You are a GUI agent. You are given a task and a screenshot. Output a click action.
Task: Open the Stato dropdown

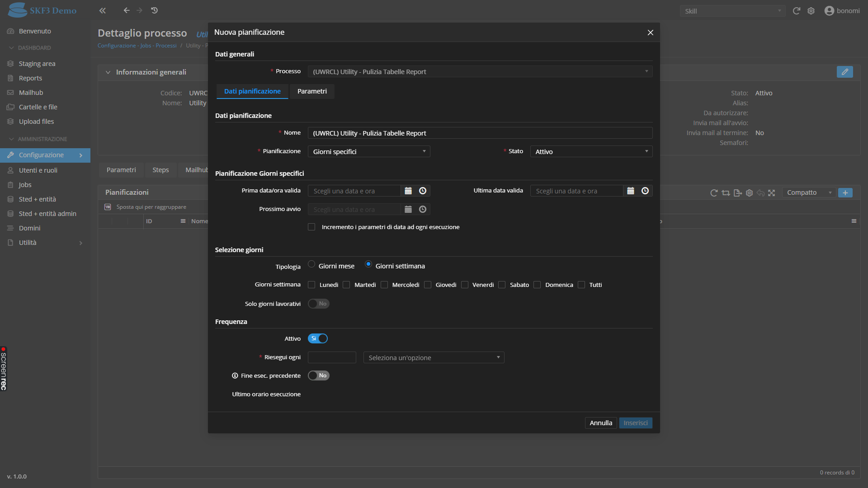click(x=591, y=151)
